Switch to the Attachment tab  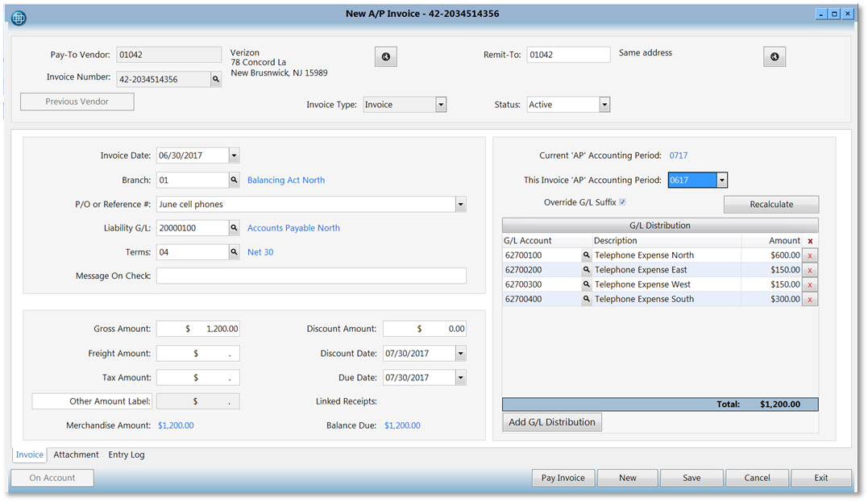click(75, 454)
